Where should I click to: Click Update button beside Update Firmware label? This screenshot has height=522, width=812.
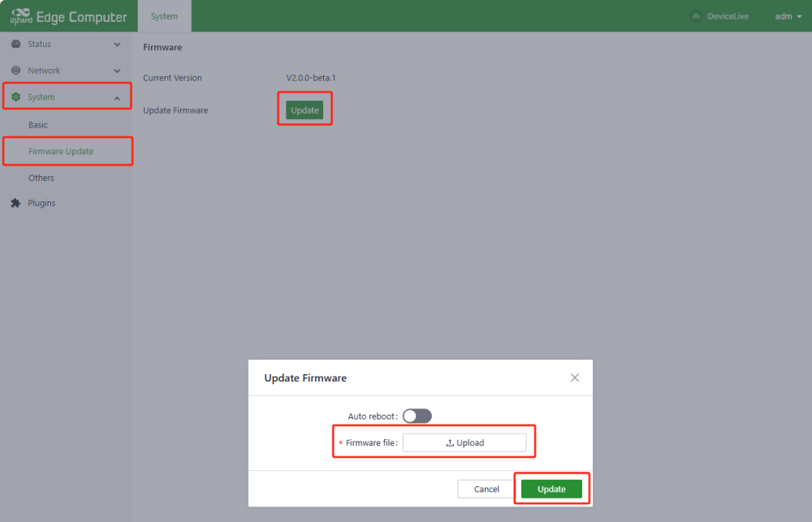(x=304, y=110)
